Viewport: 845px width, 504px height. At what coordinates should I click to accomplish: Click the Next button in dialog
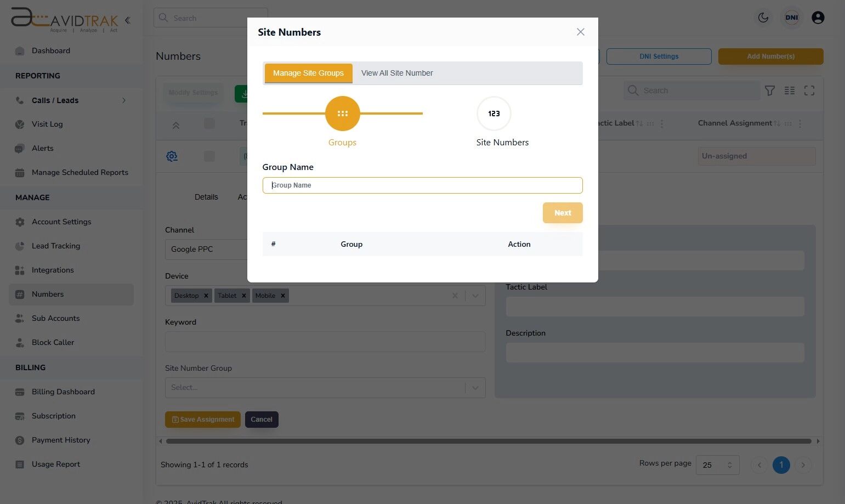(563, 213)
